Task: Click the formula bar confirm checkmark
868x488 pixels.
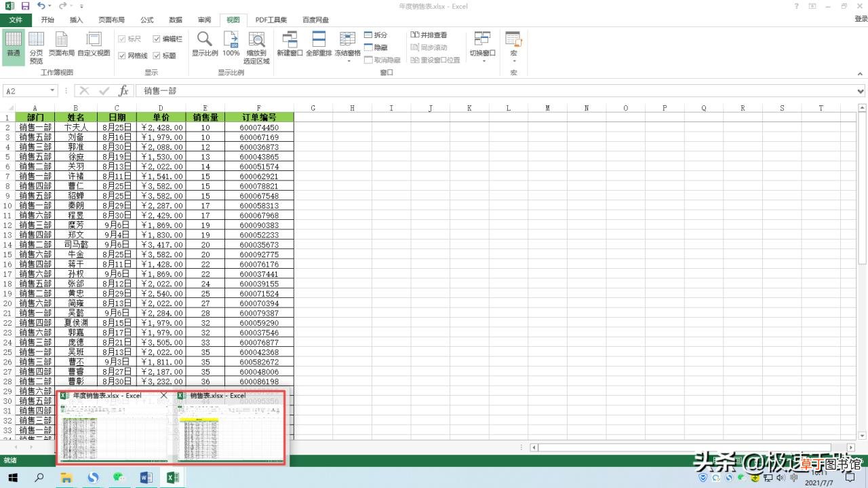Action: click(x=104, y=90)
